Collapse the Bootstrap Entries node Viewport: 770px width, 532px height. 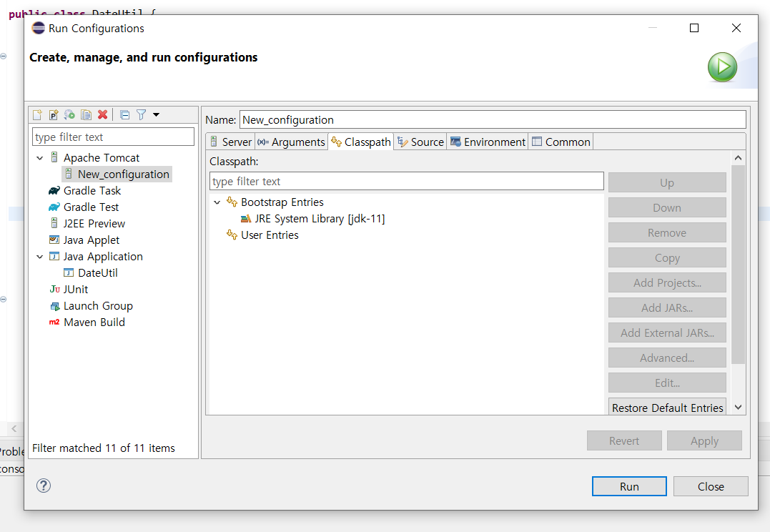coord(217,202)
